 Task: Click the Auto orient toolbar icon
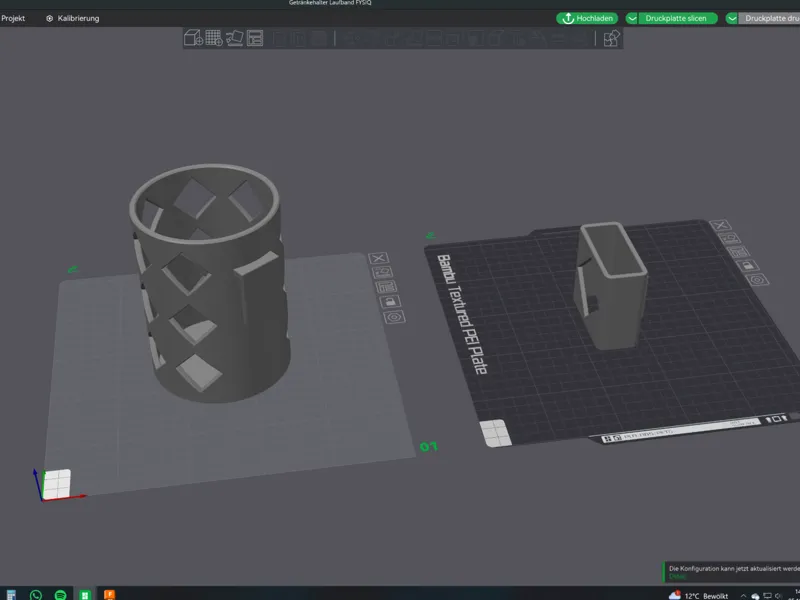[235, 38]
